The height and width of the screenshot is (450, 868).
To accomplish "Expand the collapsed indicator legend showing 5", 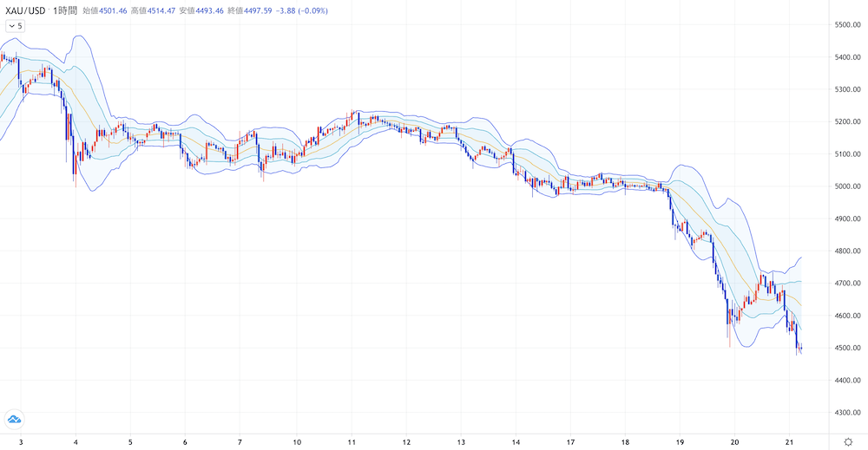I will pyautogui.click(x=15, y=26).
